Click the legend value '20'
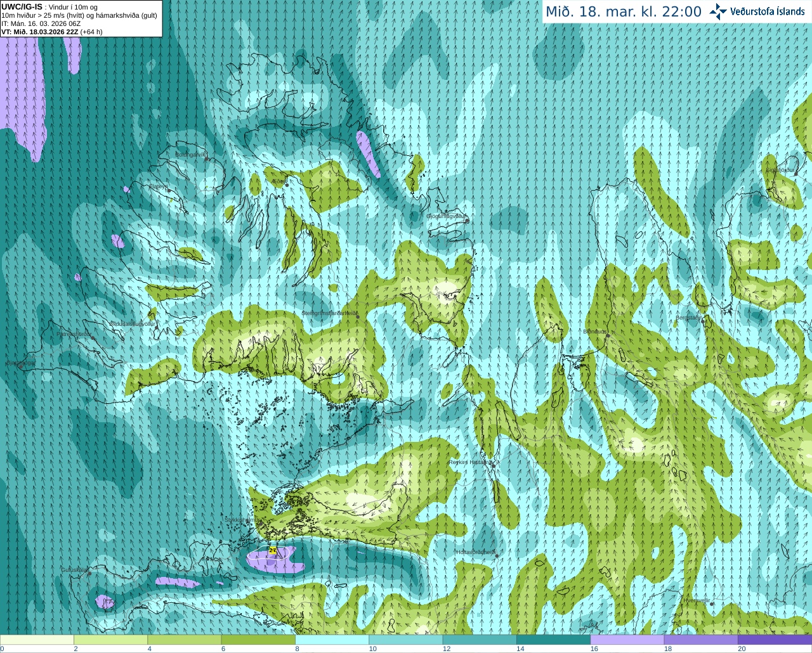The height and width of the screenshot is (653, 812). point(742,649)
